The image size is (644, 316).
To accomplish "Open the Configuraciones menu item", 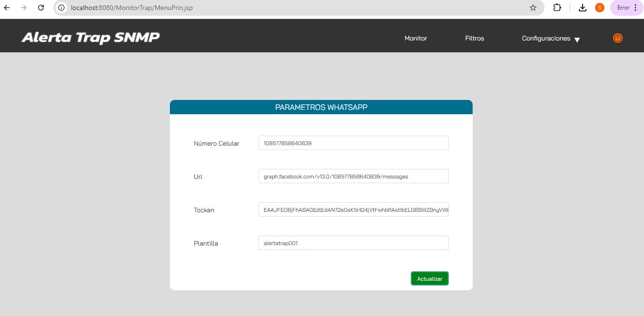I will (x=546, y=38).
